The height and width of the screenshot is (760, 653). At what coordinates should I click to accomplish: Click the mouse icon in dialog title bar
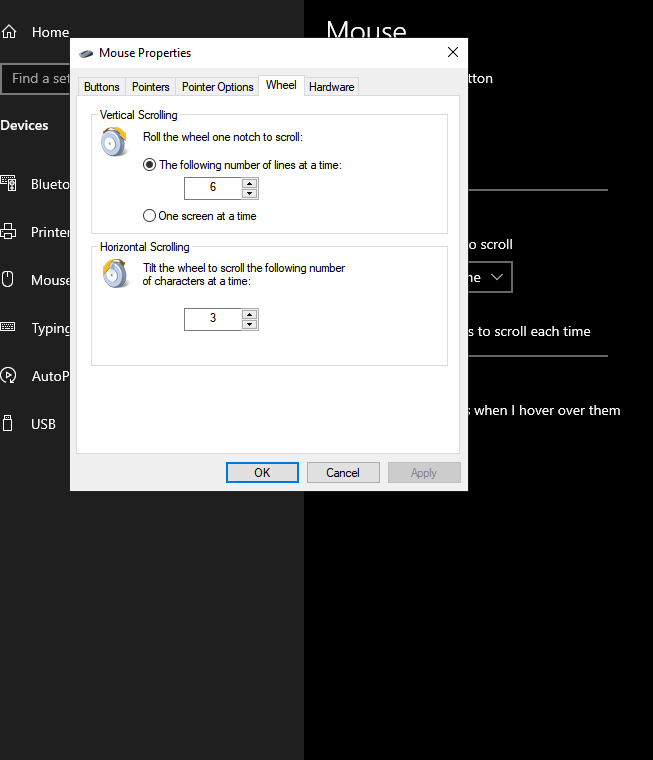click(86, 53)
